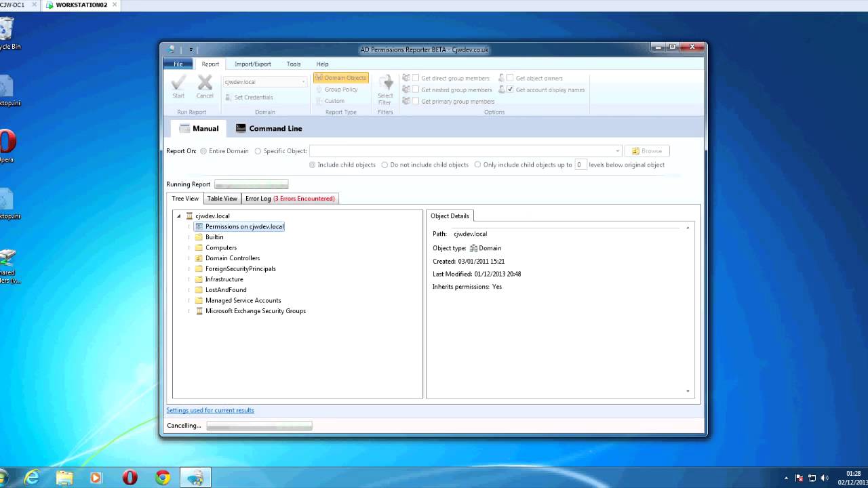Select the Specific Object radio button
The width and height of the screenshot is (868, 488).
point(258,151)
